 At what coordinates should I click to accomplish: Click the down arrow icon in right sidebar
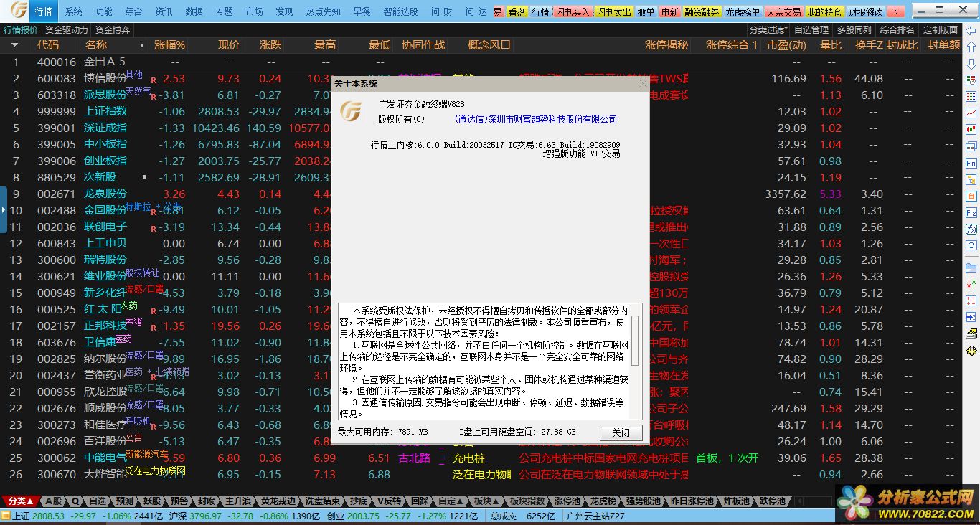point(971,62)
